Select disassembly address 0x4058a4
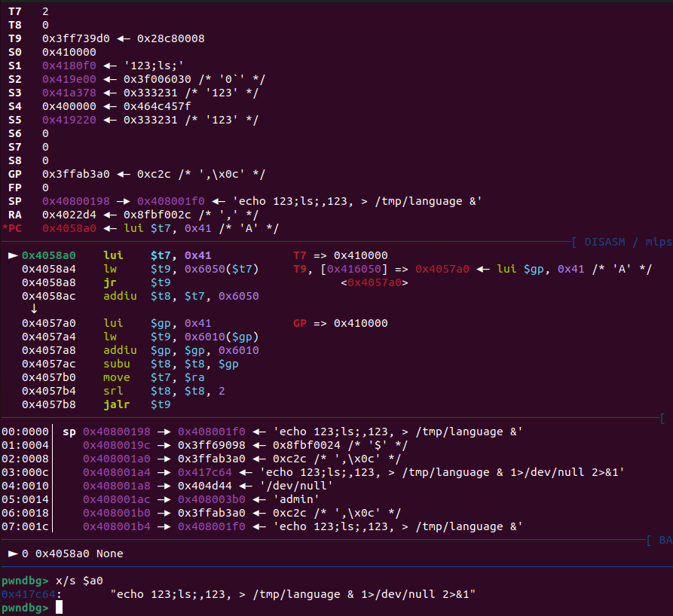 [x=49, y=269]
